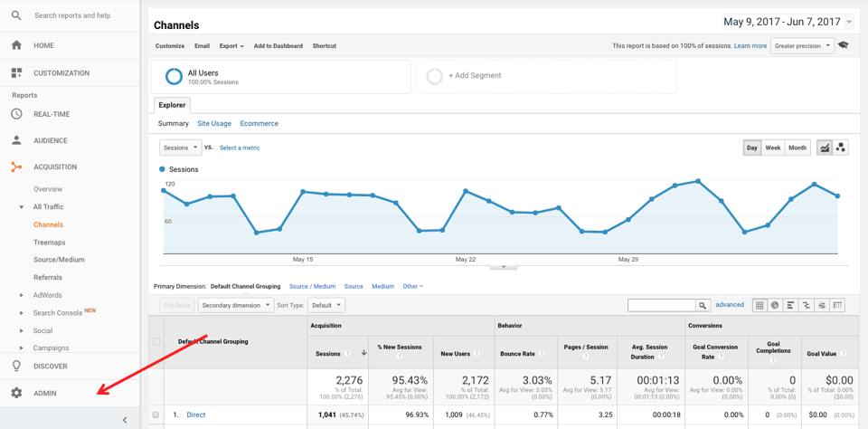
Task: Tick the select-all rows header checkbox
Action: (x=156, y=342)
